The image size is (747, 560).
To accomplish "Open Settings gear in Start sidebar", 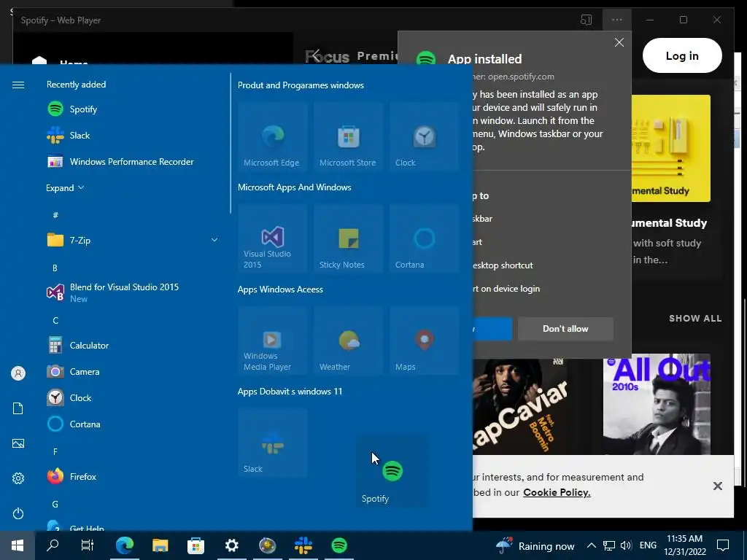I will [x=18, y=478].
